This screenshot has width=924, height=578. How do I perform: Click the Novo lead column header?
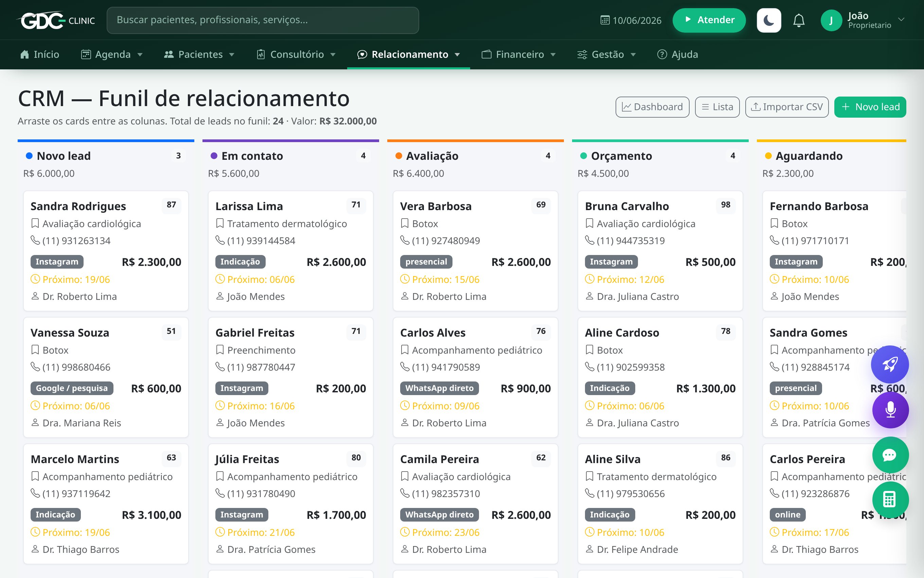pos(64,156)
